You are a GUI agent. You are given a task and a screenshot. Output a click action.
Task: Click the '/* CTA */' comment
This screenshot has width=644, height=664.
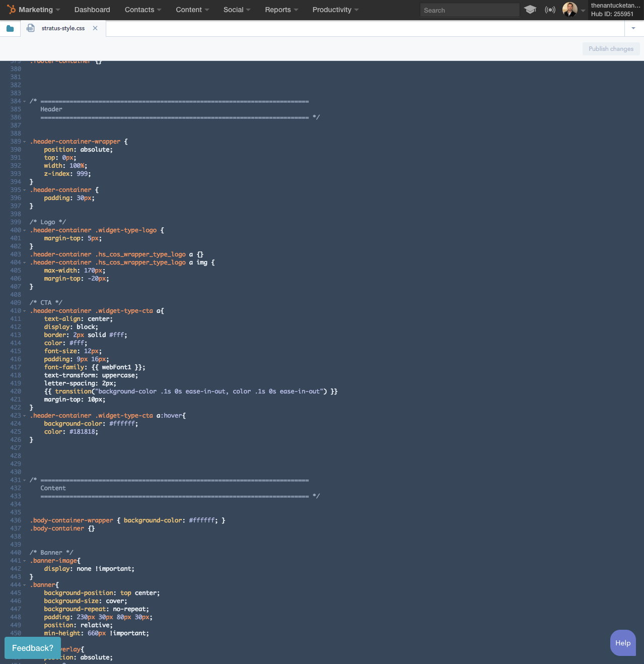pos(46,303)
